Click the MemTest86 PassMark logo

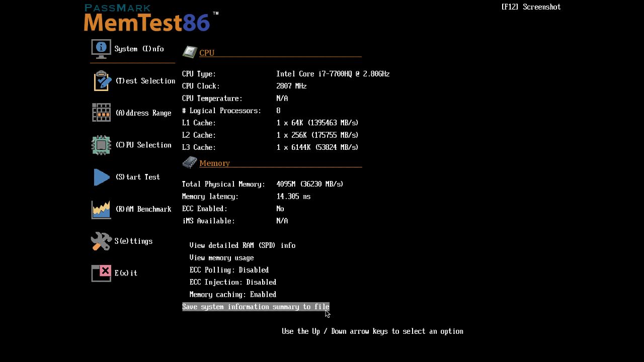tap(150, 18)
